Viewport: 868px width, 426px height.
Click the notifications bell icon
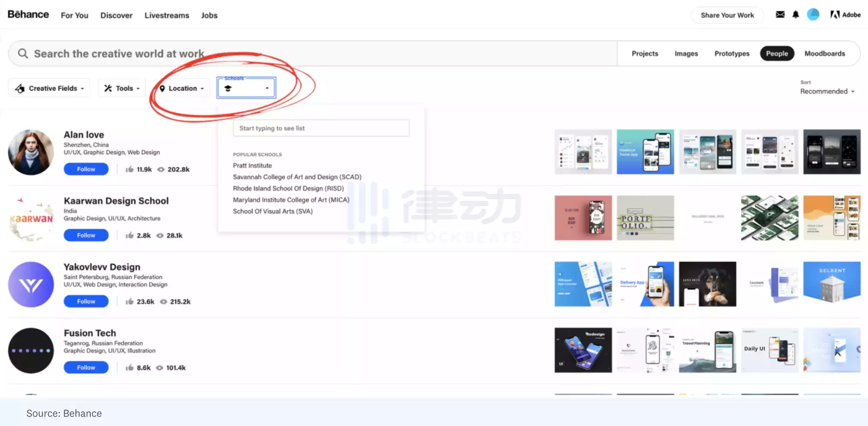[796, 15]
